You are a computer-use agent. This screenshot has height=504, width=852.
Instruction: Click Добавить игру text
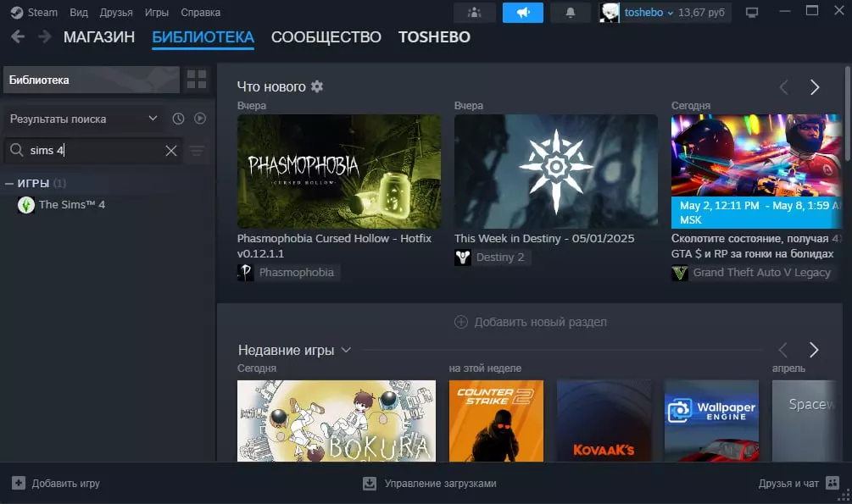click(66, 484)
